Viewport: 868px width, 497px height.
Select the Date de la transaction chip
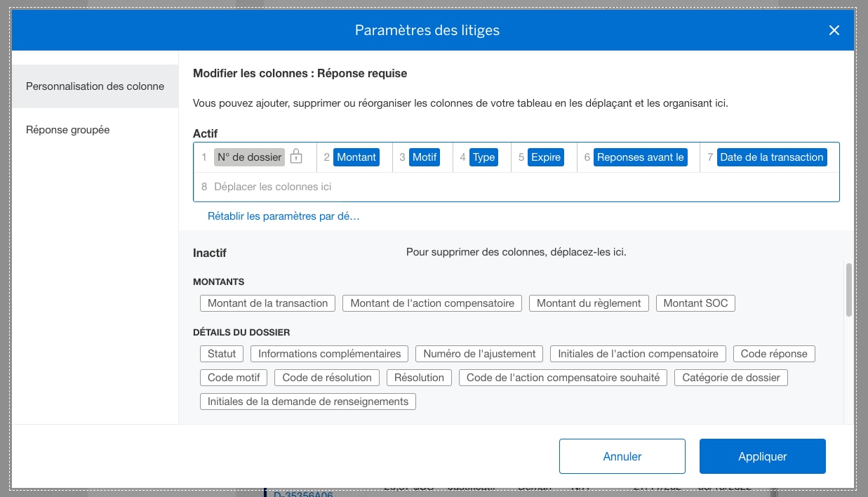771,157
